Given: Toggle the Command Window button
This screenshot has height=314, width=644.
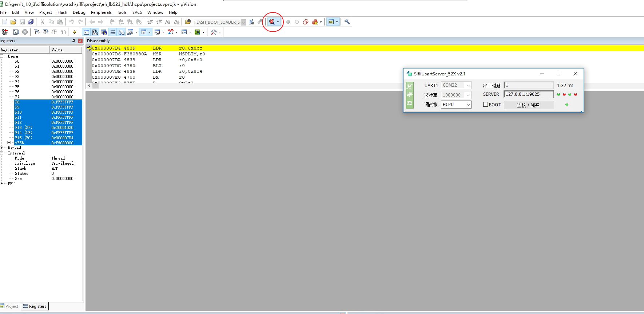Looking at the screenshot, I should coord(87,32).
